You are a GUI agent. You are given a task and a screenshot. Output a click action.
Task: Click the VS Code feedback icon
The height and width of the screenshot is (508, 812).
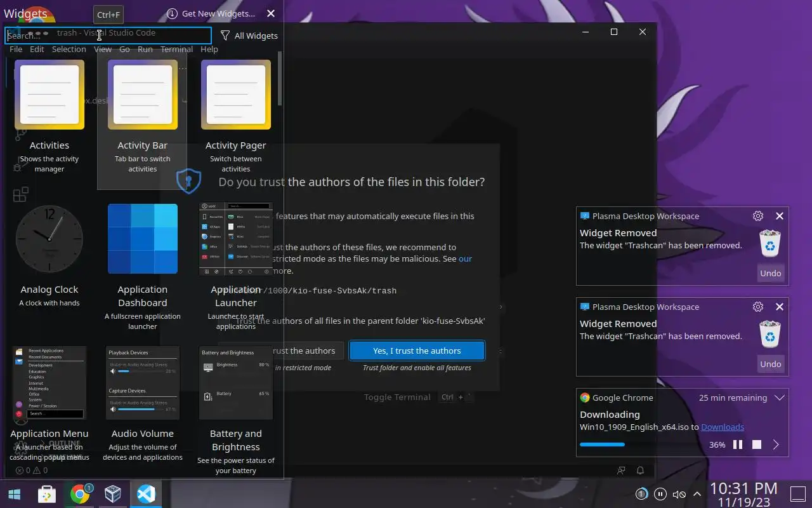click(x=621, y=471)
